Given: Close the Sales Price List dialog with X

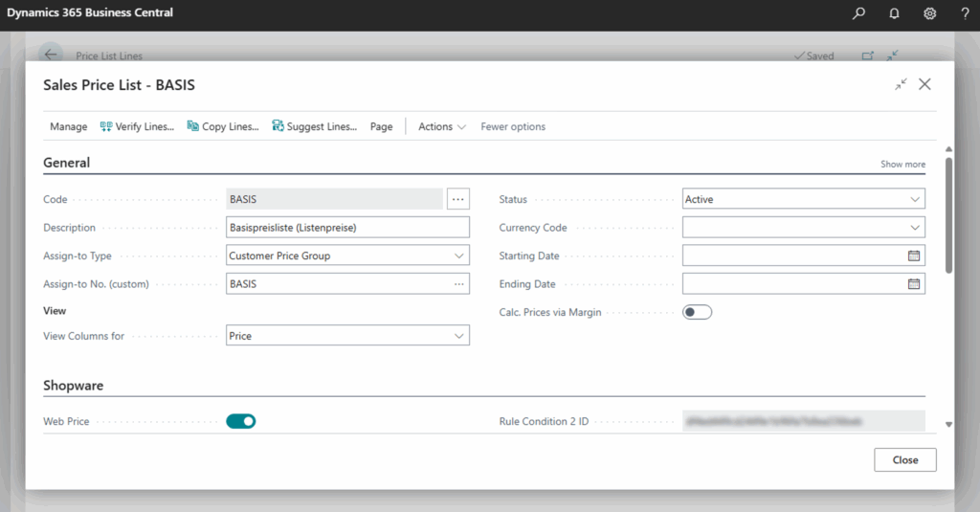Looking at the screenshot, I should pos(925,84).
